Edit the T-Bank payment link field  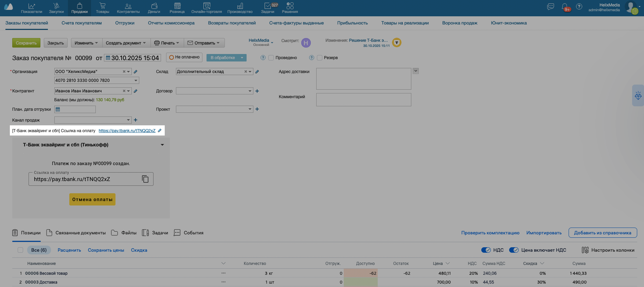[160, 131]
